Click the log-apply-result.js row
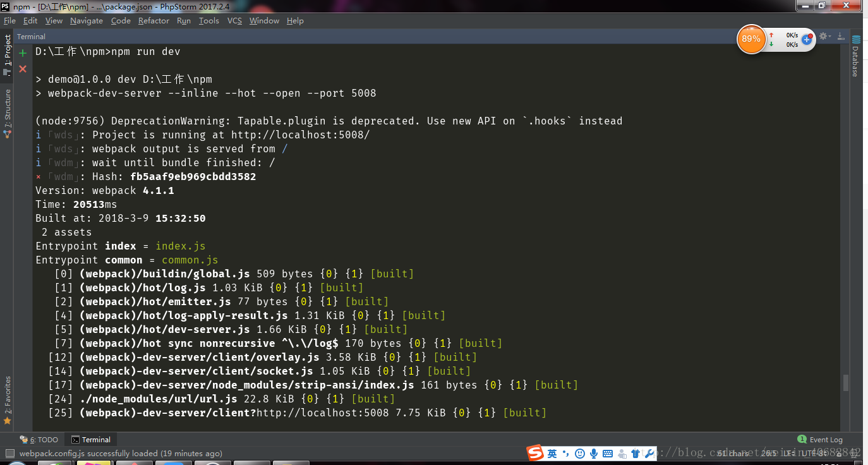The image size is (868, 465). click(250, 315)
